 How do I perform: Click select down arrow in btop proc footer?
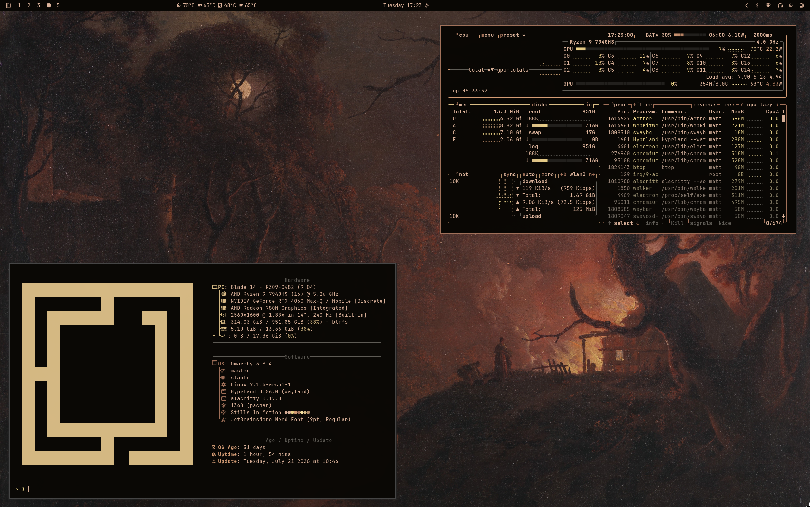639,223
